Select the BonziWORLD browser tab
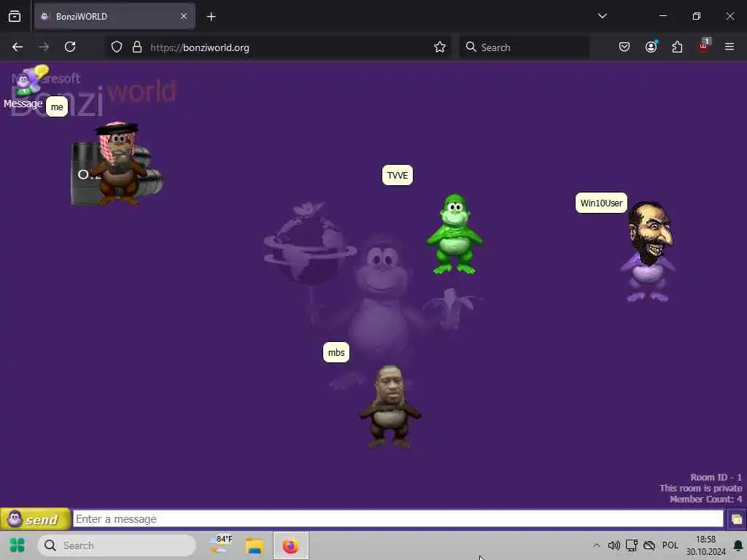The height and width of the screenshot is (560, 747). pos(115,16)
